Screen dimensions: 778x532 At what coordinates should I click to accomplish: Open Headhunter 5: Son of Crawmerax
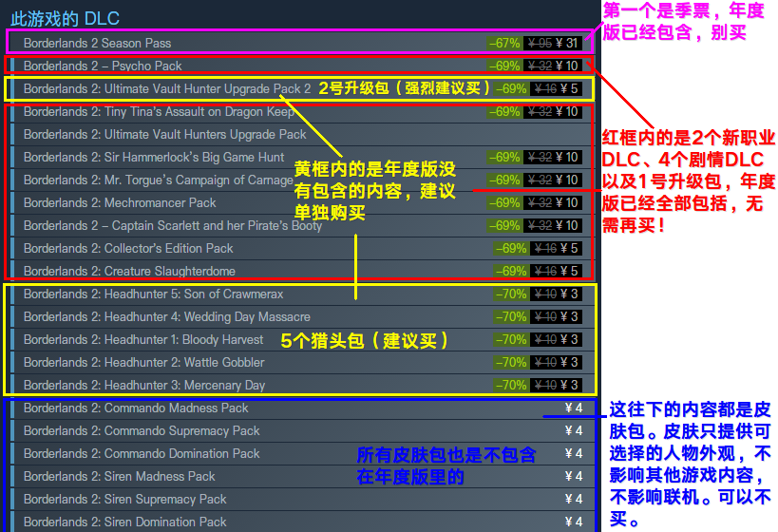click(303, 294)
